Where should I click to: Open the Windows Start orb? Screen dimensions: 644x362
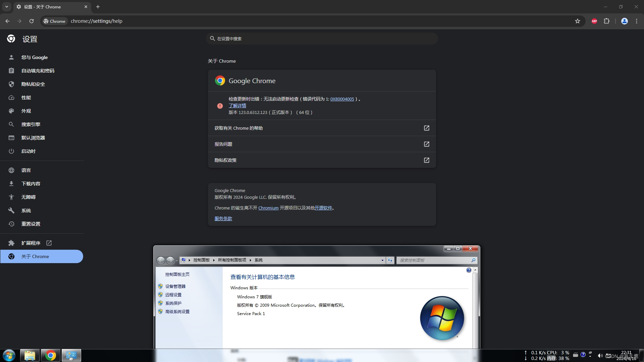pyautogui.click(x=9, y=355)
